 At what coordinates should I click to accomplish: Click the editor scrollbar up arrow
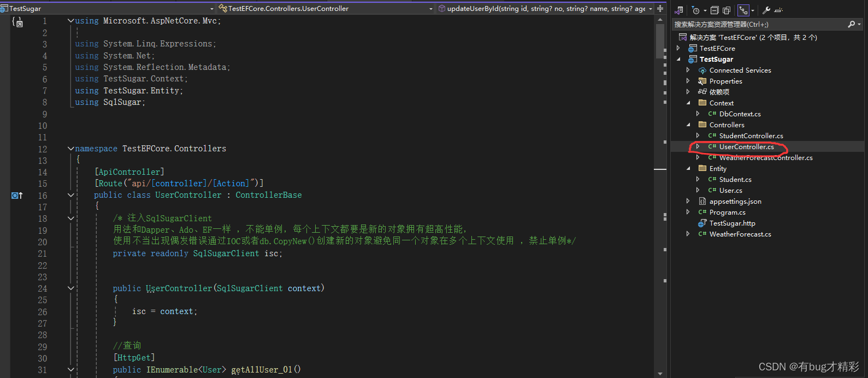pyautogui.click(x=660, y=19)
